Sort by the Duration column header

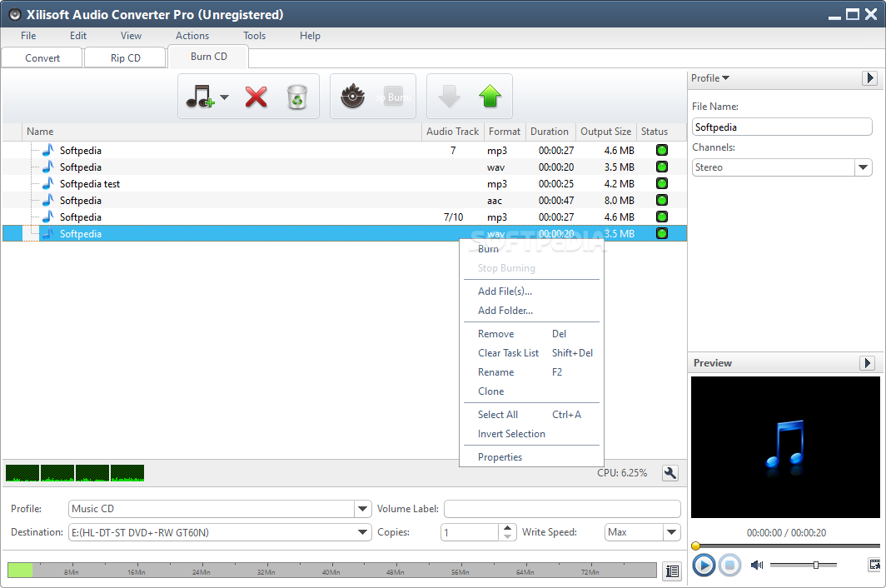tap(550, 131)
